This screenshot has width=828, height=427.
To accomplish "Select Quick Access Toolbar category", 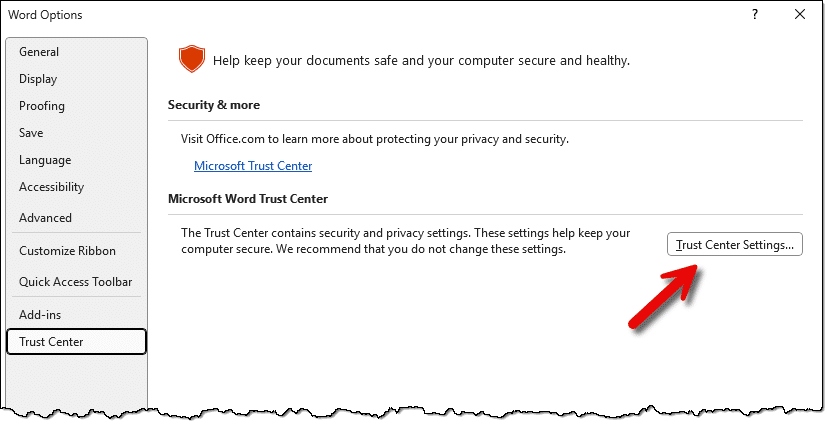I will tap(75, 282).
